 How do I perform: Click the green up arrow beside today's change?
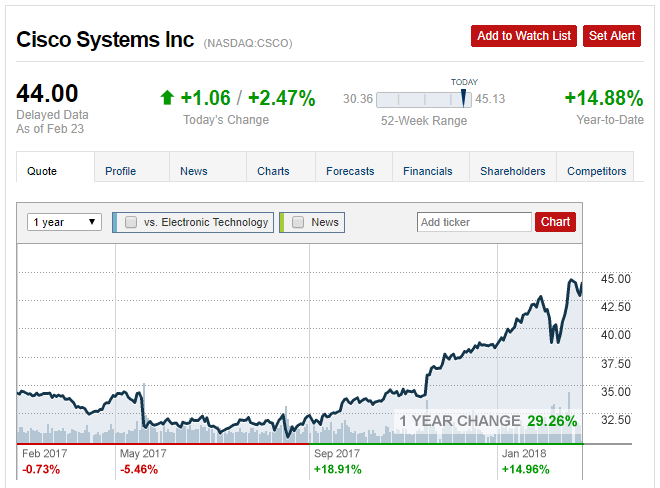(x=167, y=98)
